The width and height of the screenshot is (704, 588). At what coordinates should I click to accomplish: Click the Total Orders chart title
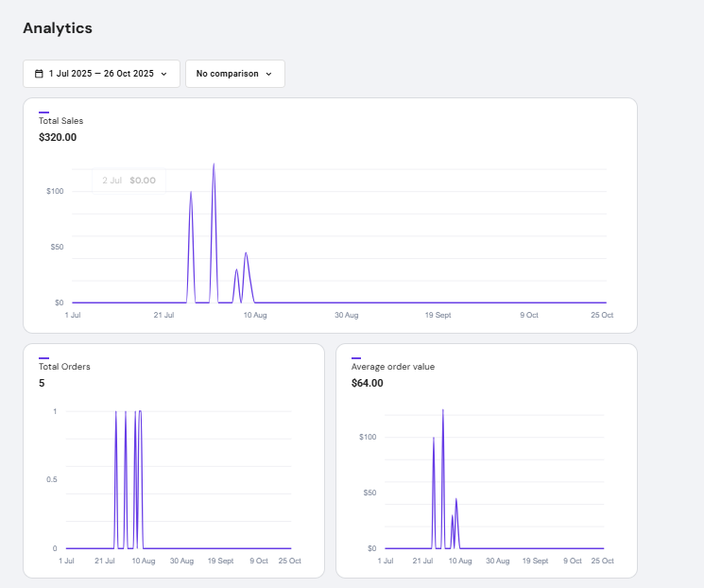(x=64, y=367)
